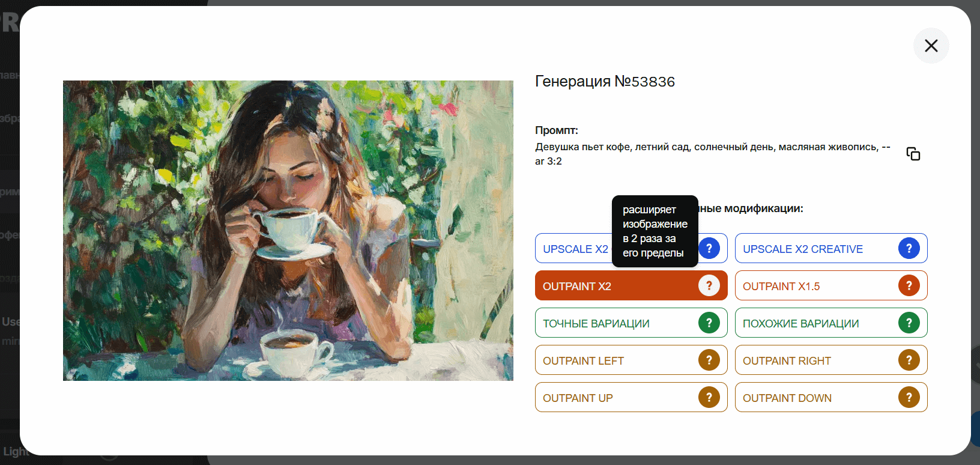980x465 pixels.
Task: Show help for ТОЧНЫЕ ВАРИАЦИИ
Action: (709, 323)
